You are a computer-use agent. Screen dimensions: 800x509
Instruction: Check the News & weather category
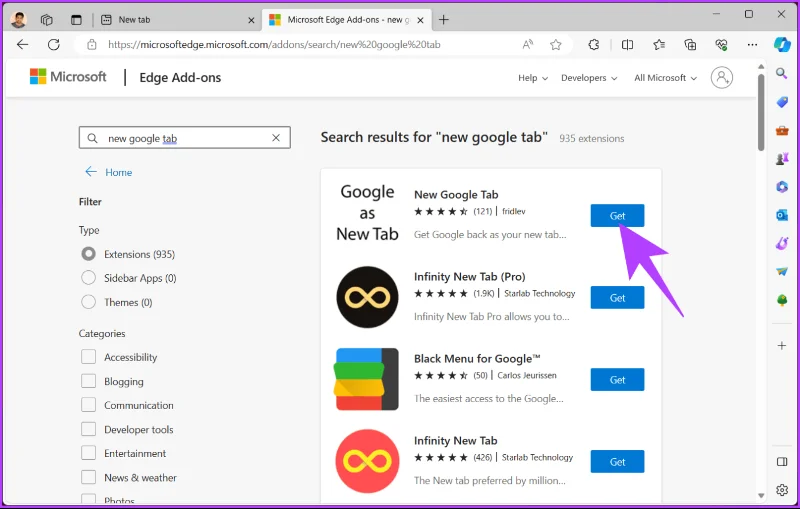coord(88,477)
